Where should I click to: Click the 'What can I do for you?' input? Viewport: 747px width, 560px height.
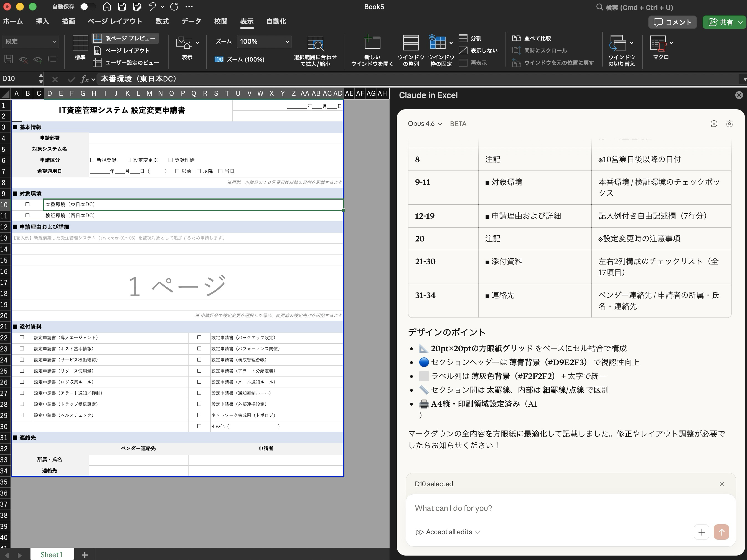(540, 508)
